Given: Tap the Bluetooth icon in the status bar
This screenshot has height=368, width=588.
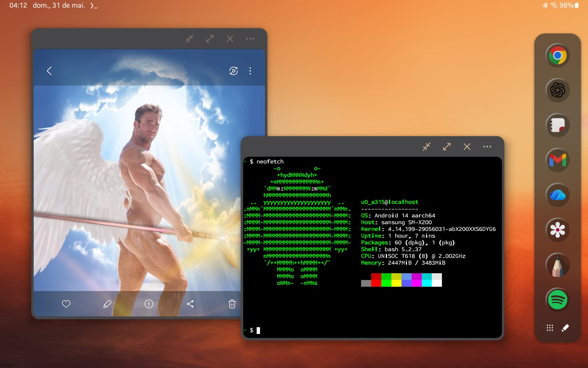Looking at the screenshot, I should 545,5.
